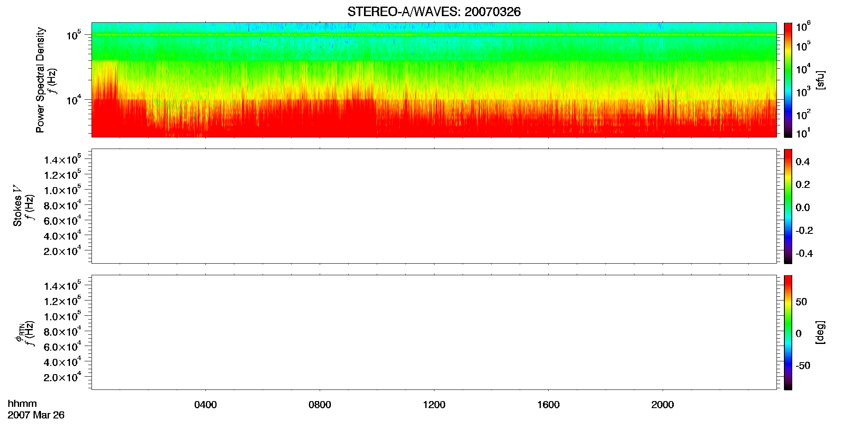Viewport: 868px width, 447px height.
Task: Click the 0400 time tick label
Action: (x=205, y=405)
